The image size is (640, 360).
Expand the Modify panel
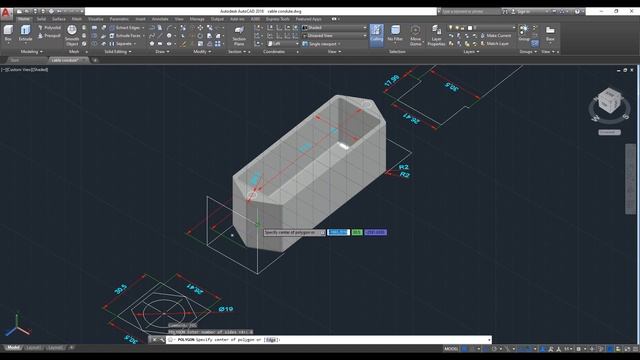(202, 52)
